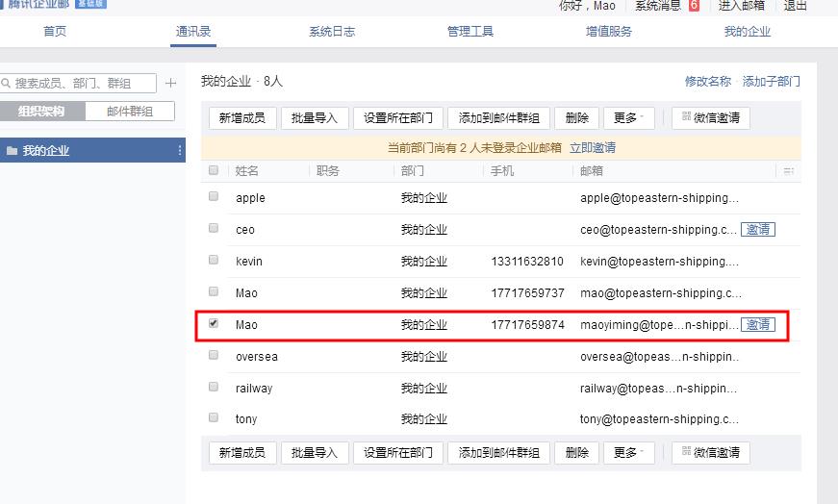Switch to the 邮件群组 tab
838x504 pixels.
(x=130, y=112)
